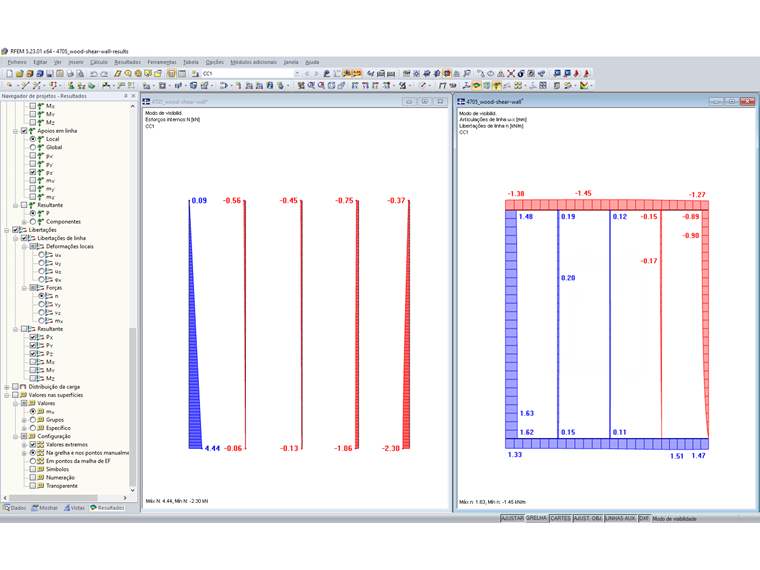Click the zoom window magnifier icon

point(311,85)
